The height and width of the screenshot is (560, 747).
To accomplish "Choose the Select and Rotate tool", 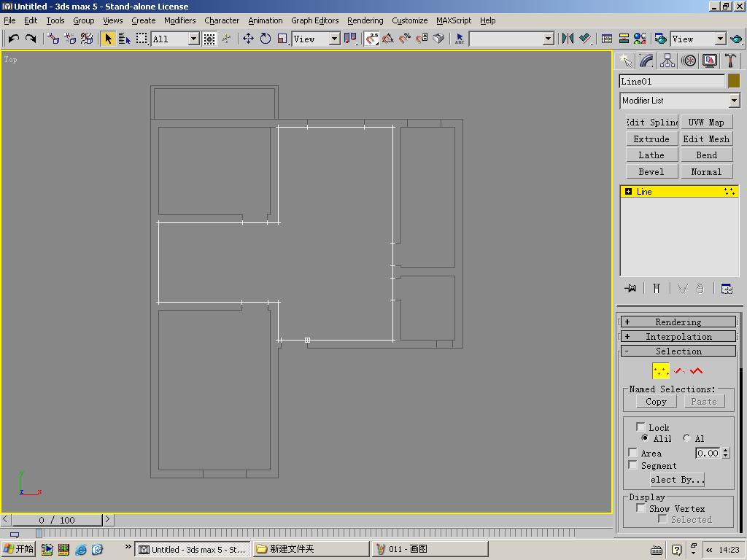I will [266, 39].
